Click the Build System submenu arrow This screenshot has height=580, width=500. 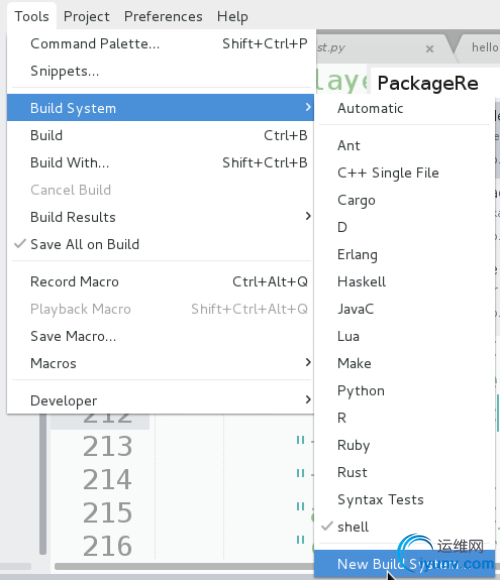click(x=308, y=107)
